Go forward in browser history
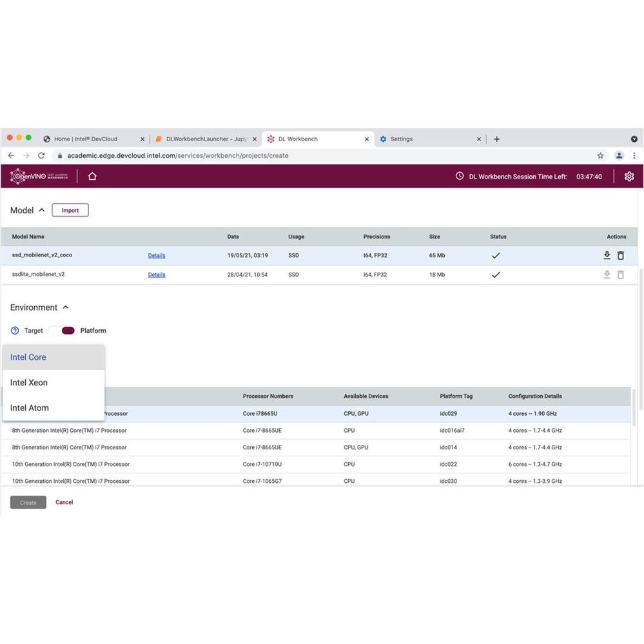 [26, 155]
